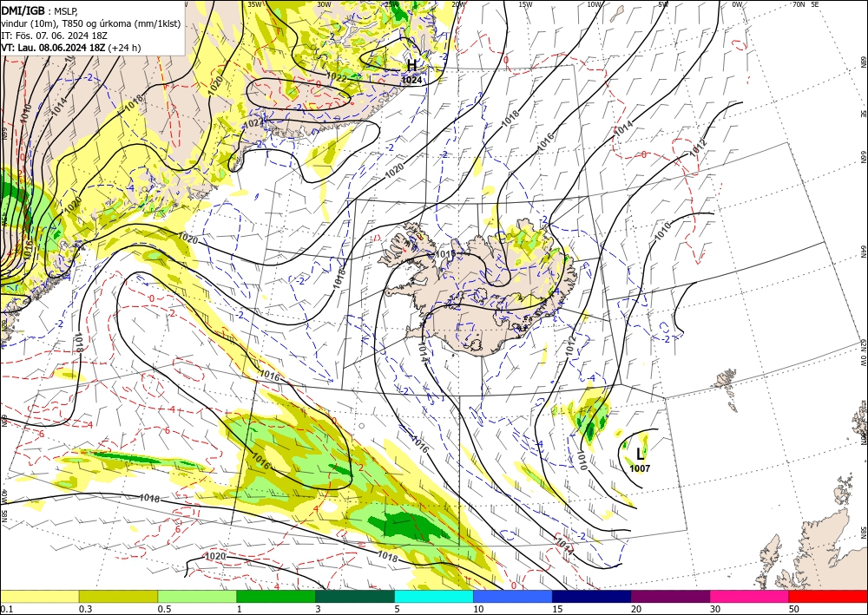The width and height of the screenshot is (868, 615).
Task: Click the 1020 isobar label at the bottom left
Action: [x=215, y=556]
